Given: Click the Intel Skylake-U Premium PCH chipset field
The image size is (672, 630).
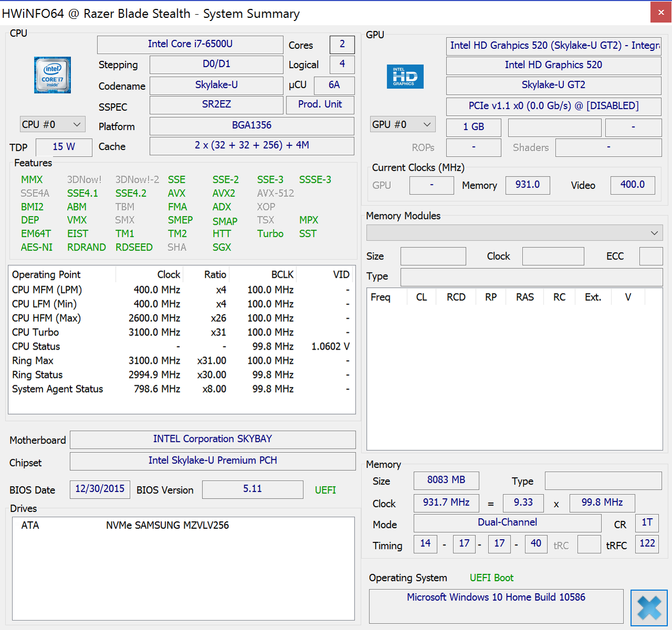Looking at the screenshot, I should 212,460.
